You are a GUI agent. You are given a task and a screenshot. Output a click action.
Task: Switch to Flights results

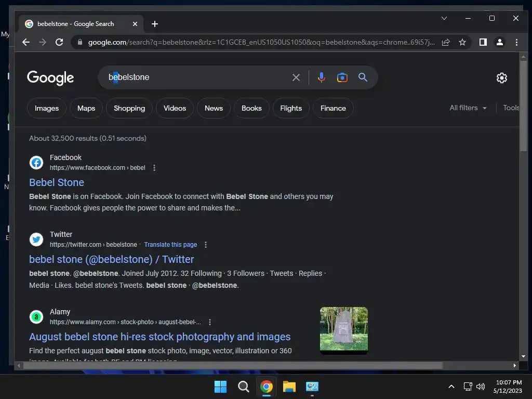[291, 108]
